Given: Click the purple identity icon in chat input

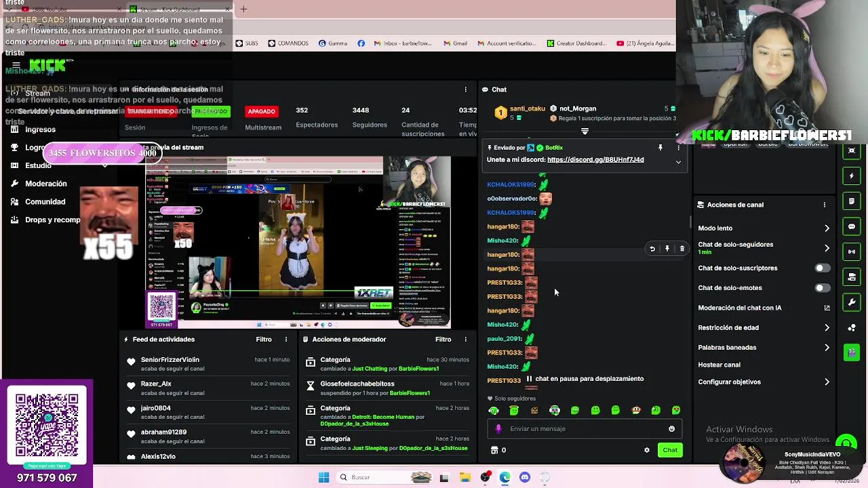Looking at the screenshot, I should pos(498,429).
